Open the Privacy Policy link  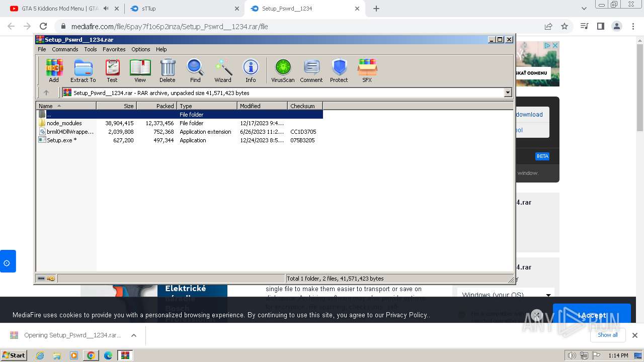(x=407, y=315)
